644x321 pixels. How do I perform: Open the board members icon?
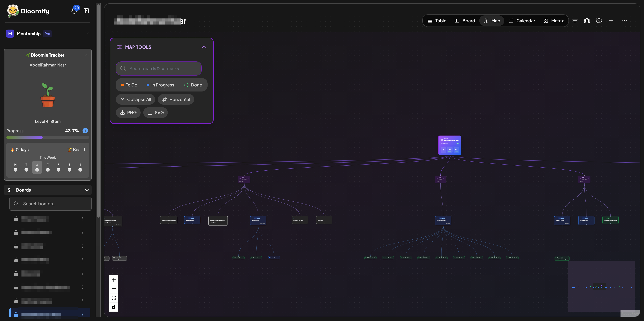click(587, 21)
